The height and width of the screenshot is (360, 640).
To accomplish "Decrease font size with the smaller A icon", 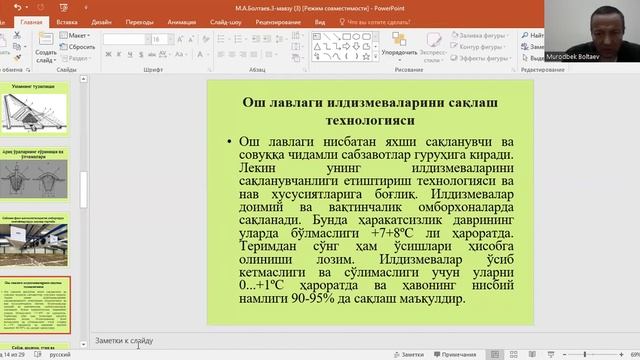I will 191,39.
